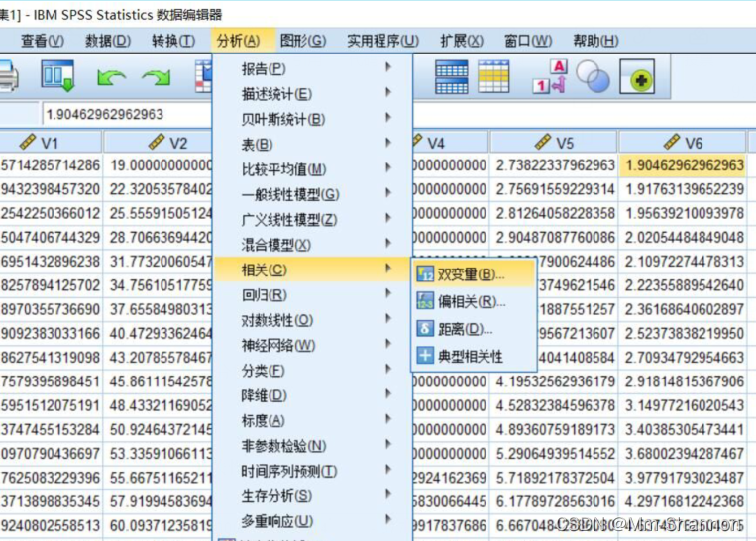Click the ruler icon of column V6
Image resolution: width=756 pixels, height=541 pixels.
[x=672, y=142]
